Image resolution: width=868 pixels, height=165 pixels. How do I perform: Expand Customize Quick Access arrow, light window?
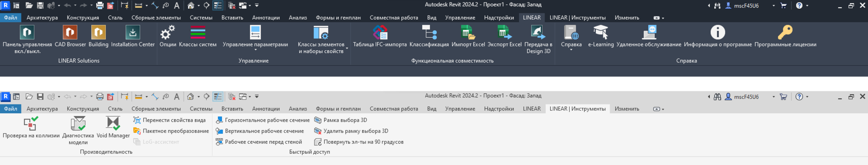coord(257,97)
